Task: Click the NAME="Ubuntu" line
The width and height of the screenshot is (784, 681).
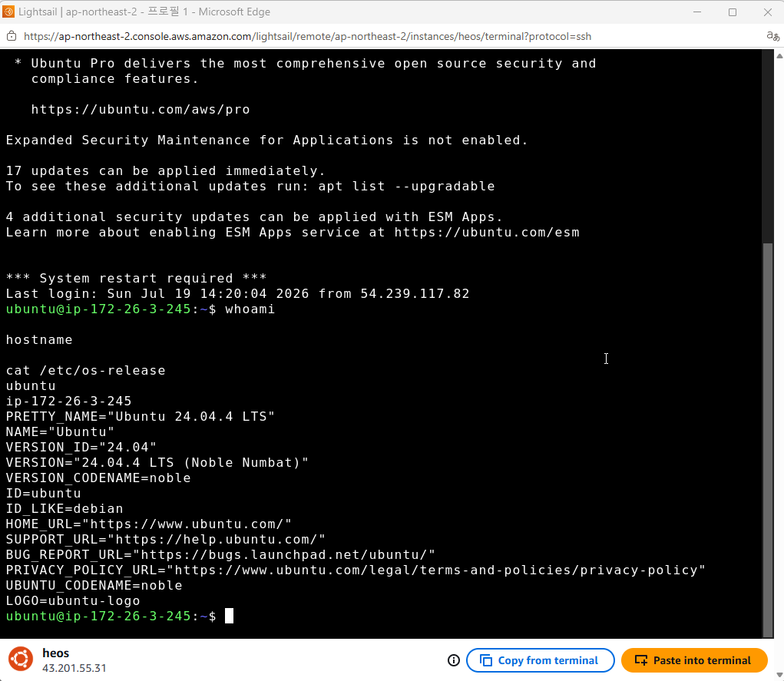Action: [60, 432]
